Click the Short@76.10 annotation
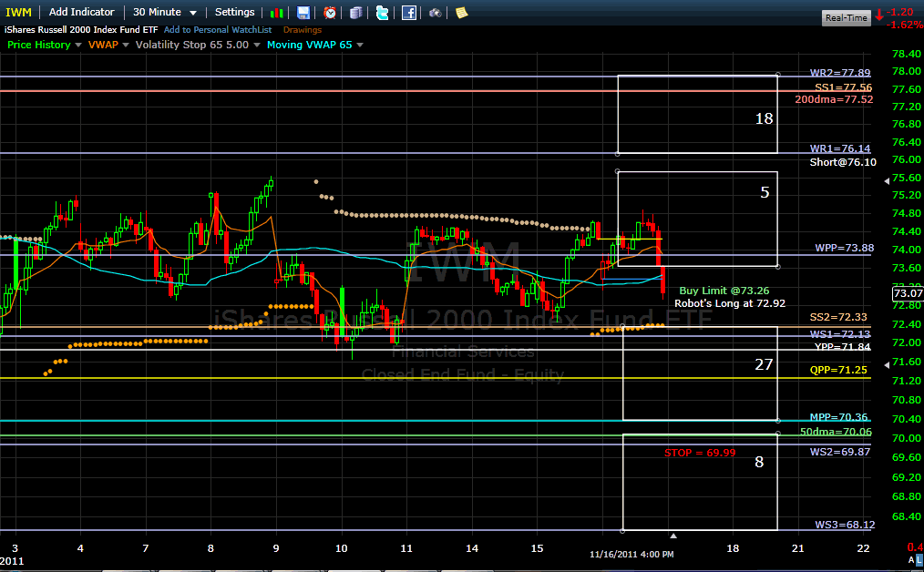924x572 pixels. point(843,162)
